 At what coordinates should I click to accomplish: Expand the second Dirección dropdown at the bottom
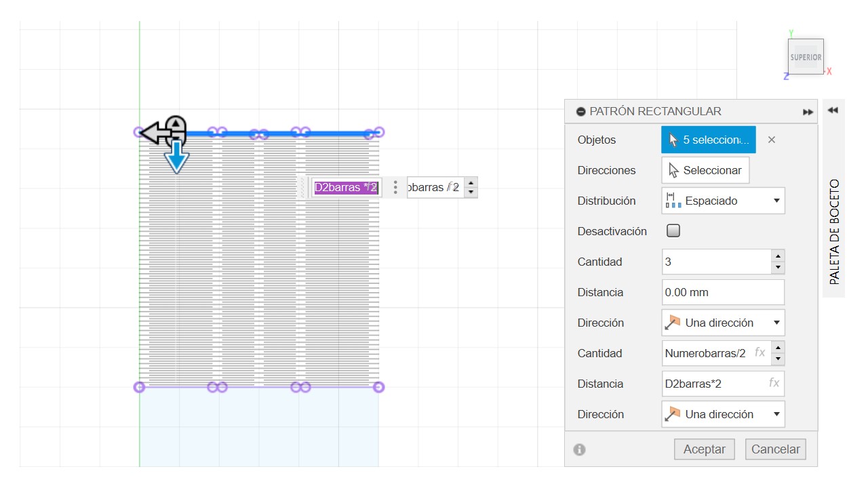click(x=723, y=414)
